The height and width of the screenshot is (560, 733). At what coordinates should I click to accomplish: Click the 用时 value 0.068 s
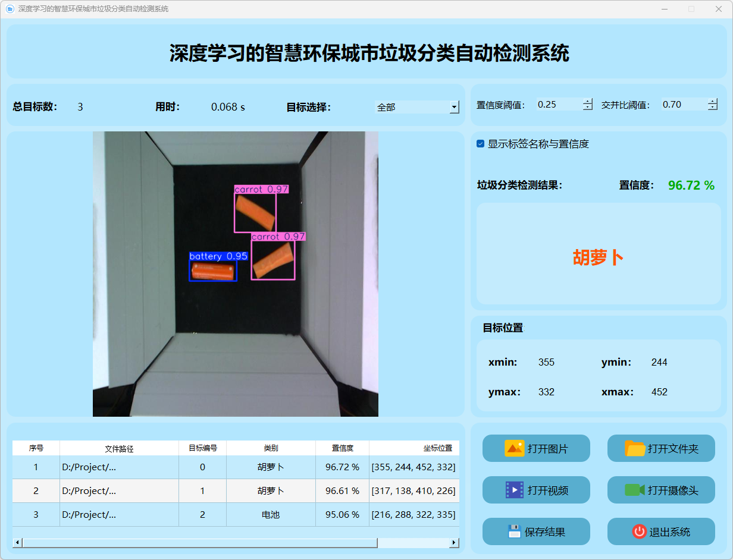coord(228,107)
